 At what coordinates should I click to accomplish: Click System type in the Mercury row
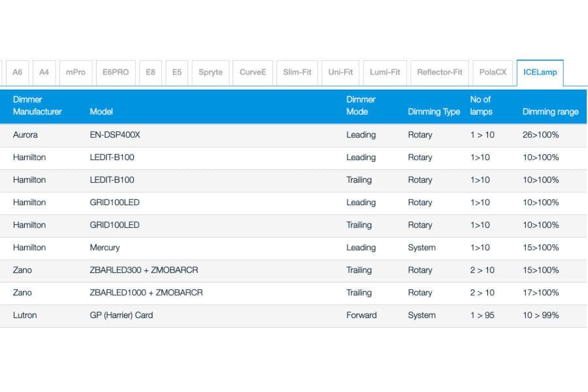(x=421, y=248)
